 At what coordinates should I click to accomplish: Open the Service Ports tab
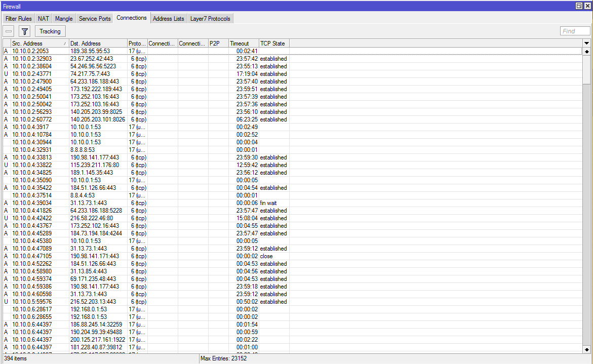coord(95,19)
